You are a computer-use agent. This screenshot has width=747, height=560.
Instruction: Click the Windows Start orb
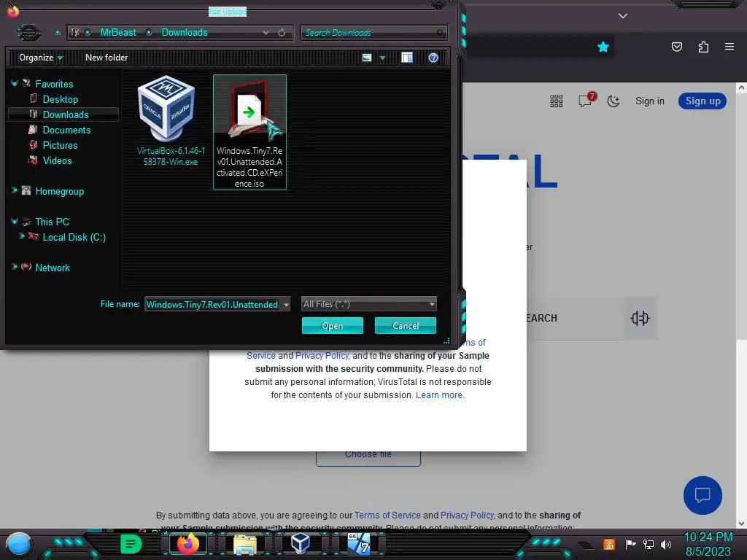click(x=19, y=544)
